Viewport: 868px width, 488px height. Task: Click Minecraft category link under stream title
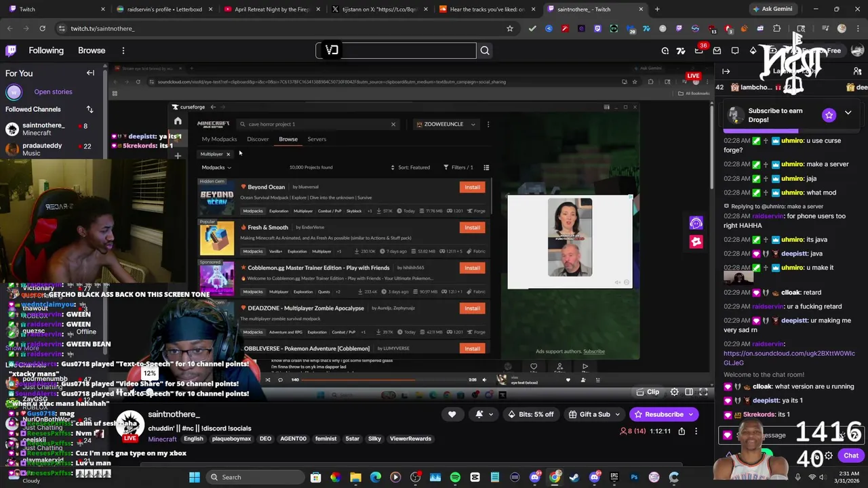click(162, 439)
